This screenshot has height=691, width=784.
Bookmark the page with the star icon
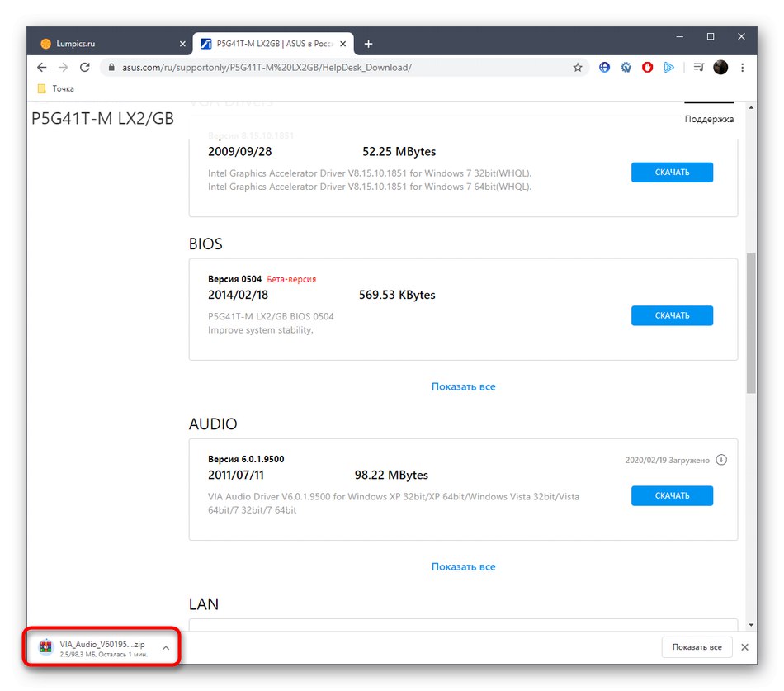click(x=578, y=67)
